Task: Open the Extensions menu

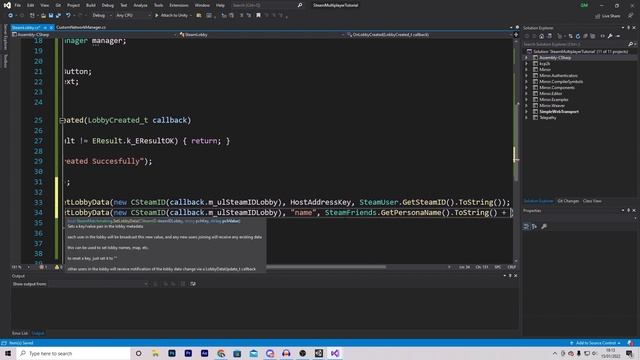Action: point(179,5)
